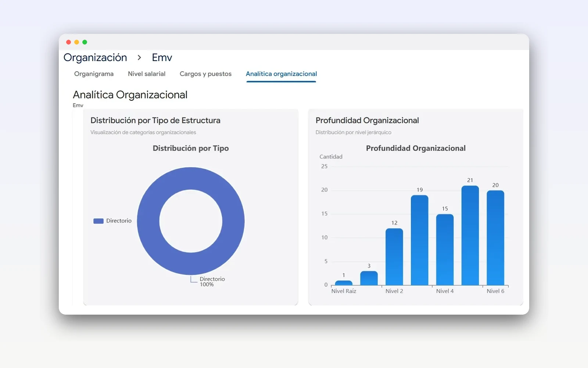
Task: Click the Directorio legend label
Action: pos(119,221)
